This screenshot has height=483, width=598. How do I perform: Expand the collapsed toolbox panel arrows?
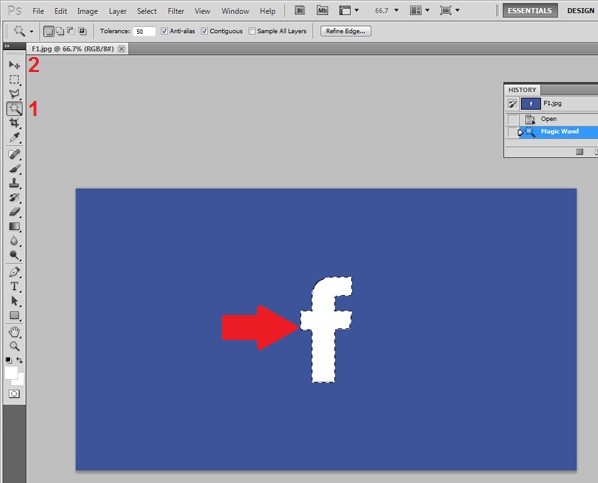coord(7,46)
